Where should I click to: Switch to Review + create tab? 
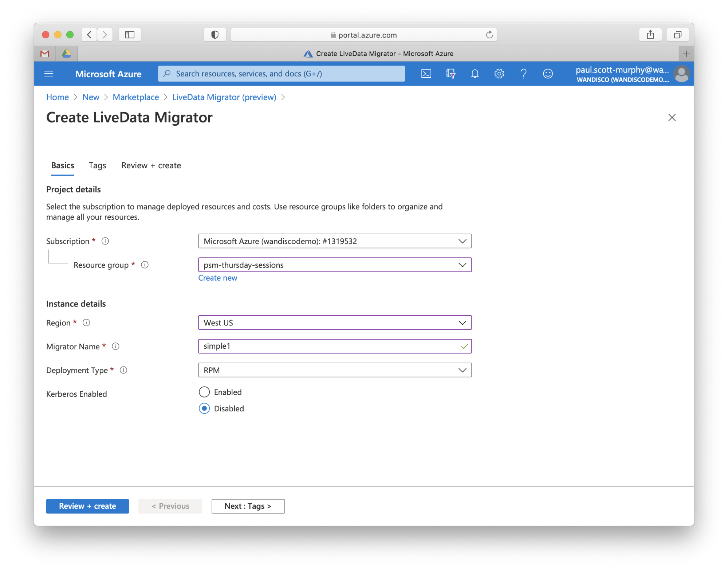tap(151, 165)
